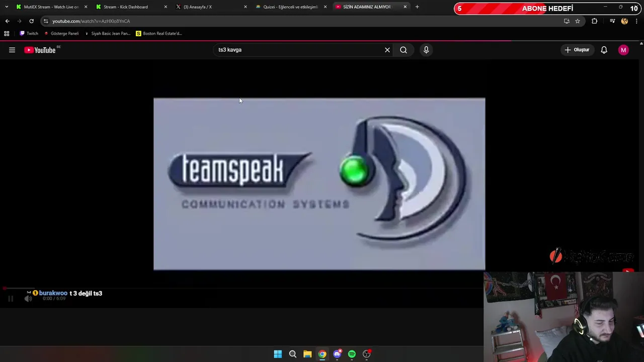Open Discord from the taskbar
Screen dimensions: 644x362
[x=337, y=354]
